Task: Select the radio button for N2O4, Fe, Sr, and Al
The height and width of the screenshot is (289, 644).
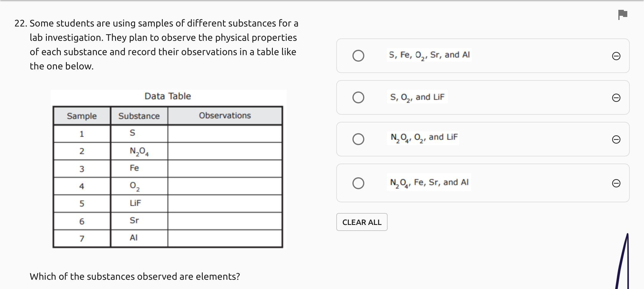Action: pyautogui.click(x=358, y=183)
